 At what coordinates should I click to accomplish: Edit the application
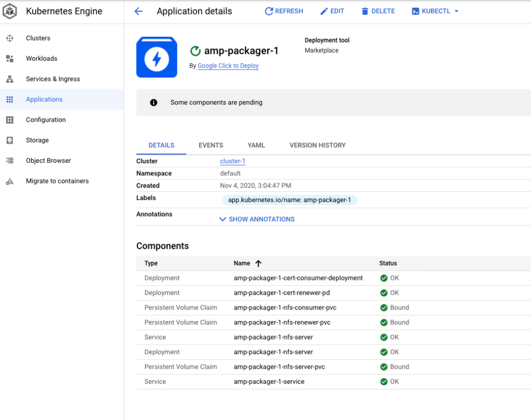point(332,11)
